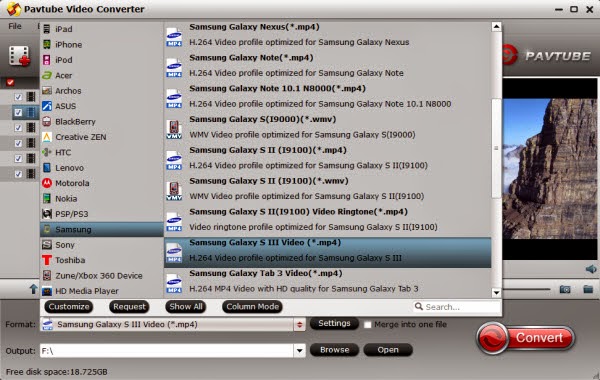
Task: Open the snapshot folder icon
Action: [x=588, y=289]
